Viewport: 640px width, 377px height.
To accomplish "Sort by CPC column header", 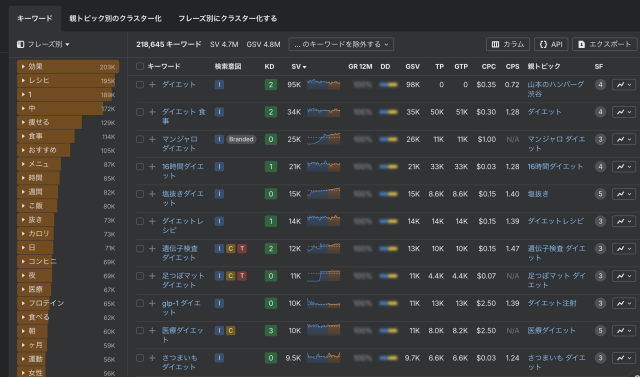I will pyautogui.click(x=489, y=67).
